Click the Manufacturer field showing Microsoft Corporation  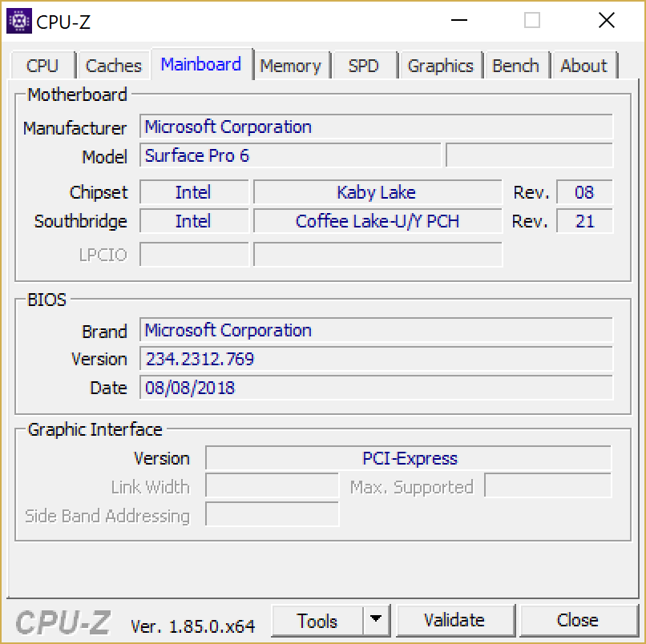(376, 127)
